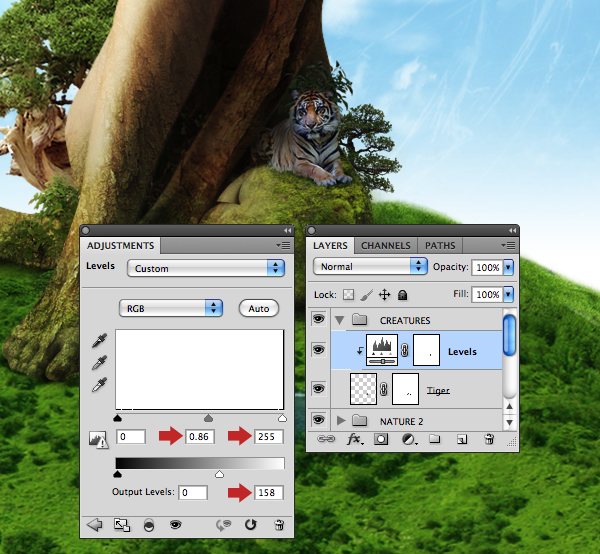This screenshot has width=600, height=554.
Task: Click the Opacity 100% field
Action: click(x=488, y=267)
